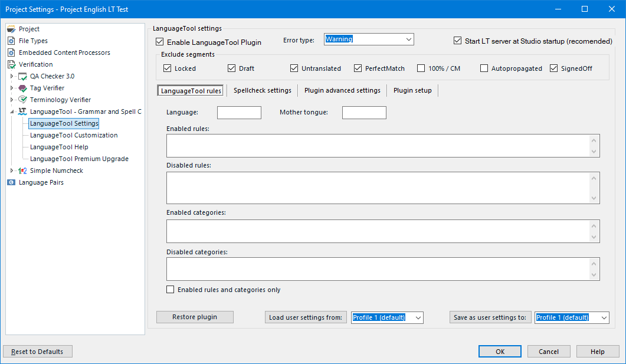The height and width of the screenshot is (364, 626).
Task: Click the Mother tongue input field
Action: tap(364, 113)
